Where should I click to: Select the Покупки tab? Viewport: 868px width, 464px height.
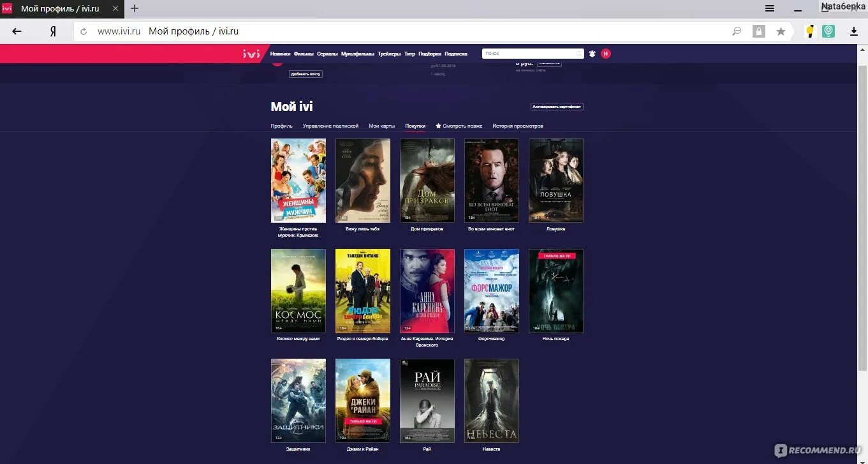pos(415,126)
